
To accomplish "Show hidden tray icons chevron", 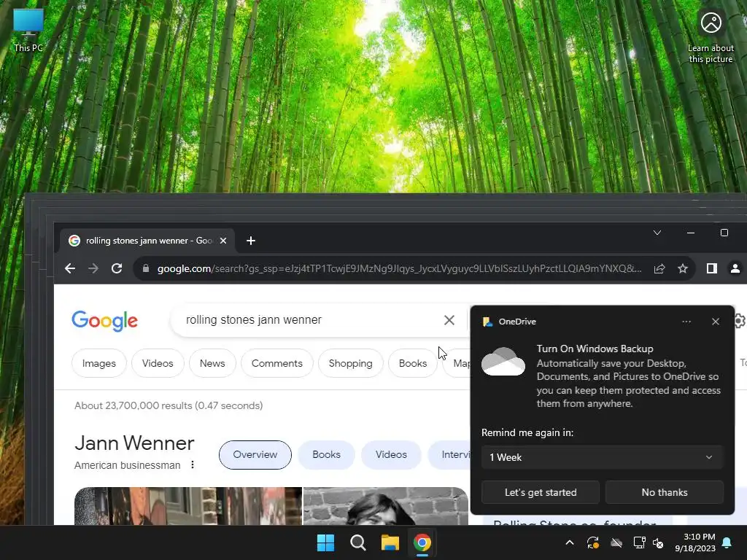I will (570, 542).
